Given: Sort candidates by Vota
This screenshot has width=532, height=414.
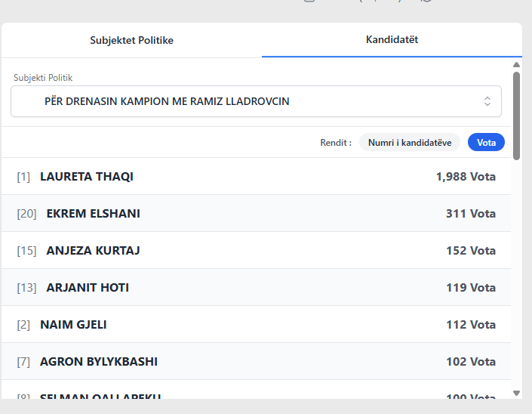Looking at the screenshot, I should coord(486,142).
